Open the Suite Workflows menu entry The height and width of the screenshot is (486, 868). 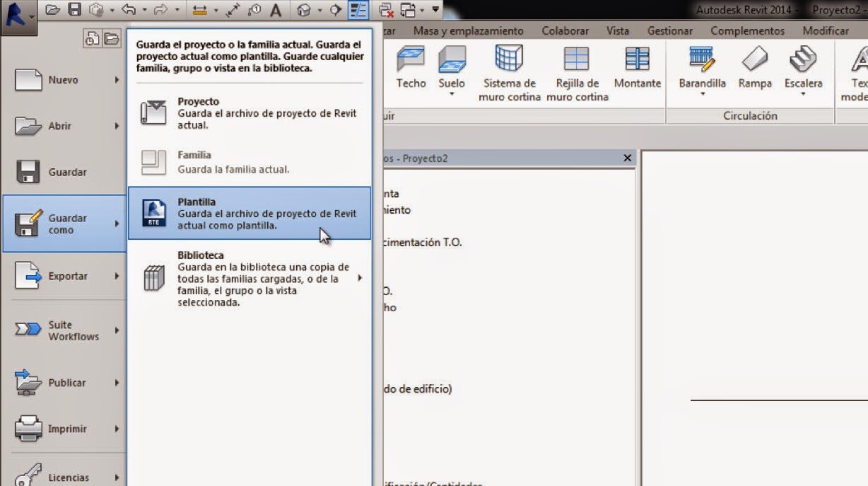65,330
